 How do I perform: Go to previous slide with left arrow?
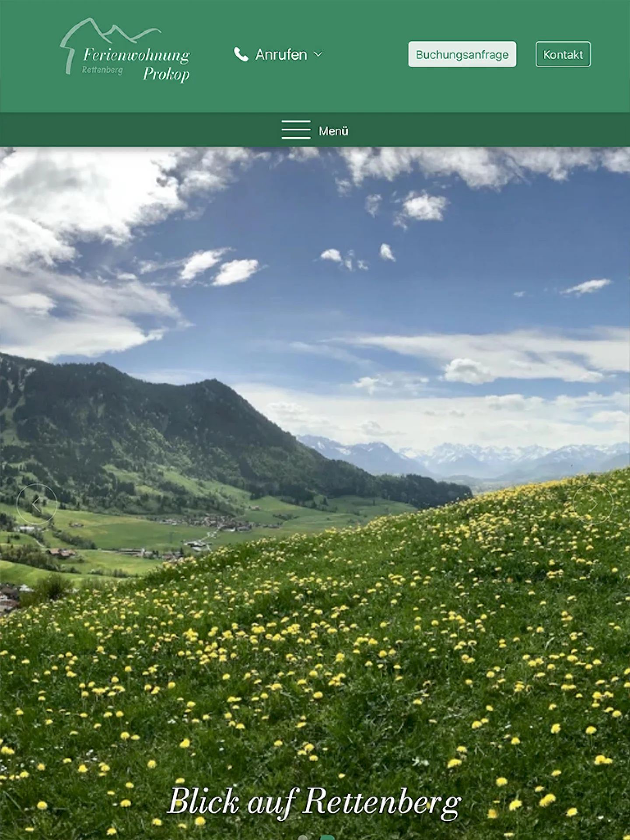(x=37, y=504)
